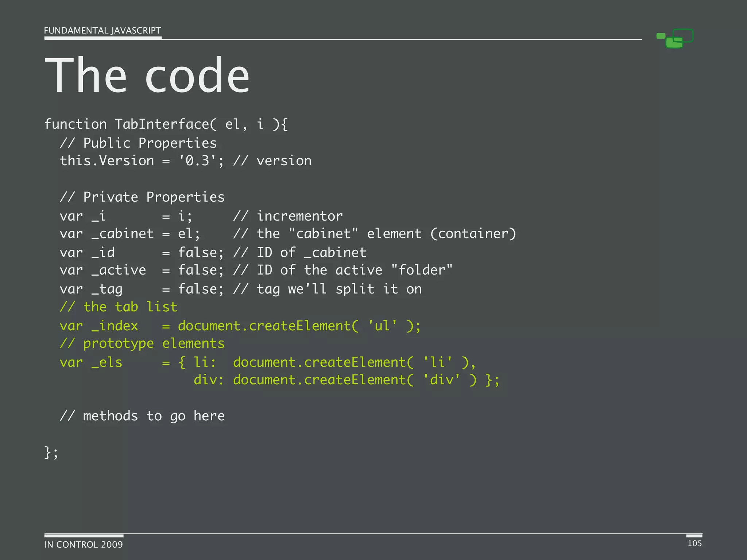The image size is (747, 560).
Task: Click the slide title 'The code'
Action: tap(147, 75)
